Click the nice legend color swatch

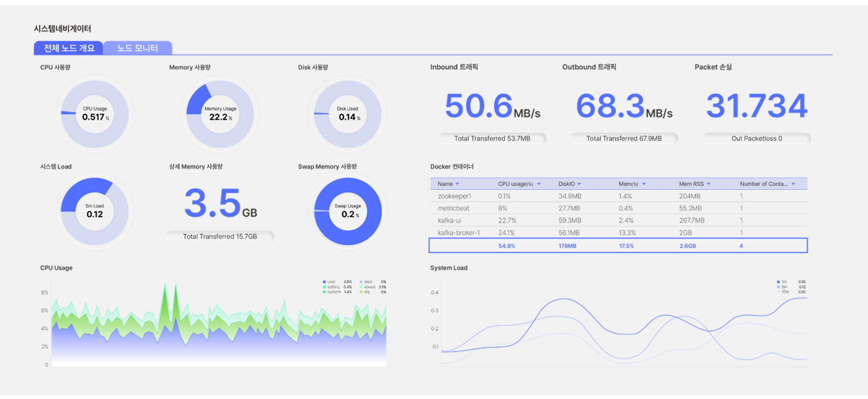pos(361,282)
